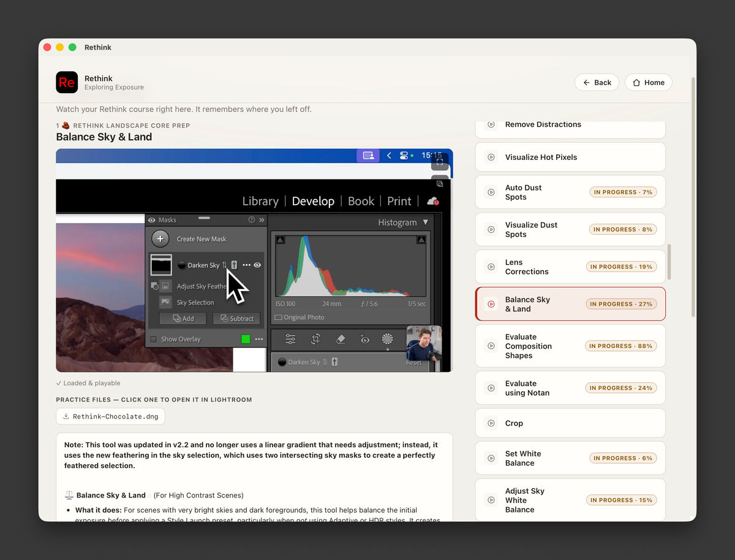The width and height of the screenshot is (735, 560).
Task: Click play icon for Evaluate Composition Shapes lesson
Action: point(491,346)
